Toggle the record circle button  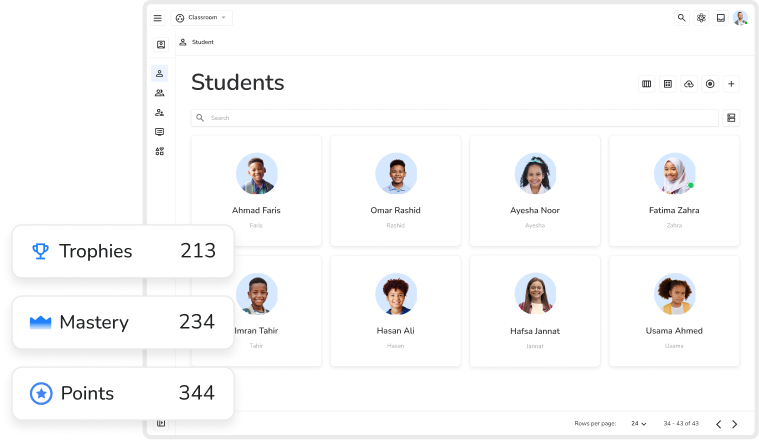click(710, 84)
